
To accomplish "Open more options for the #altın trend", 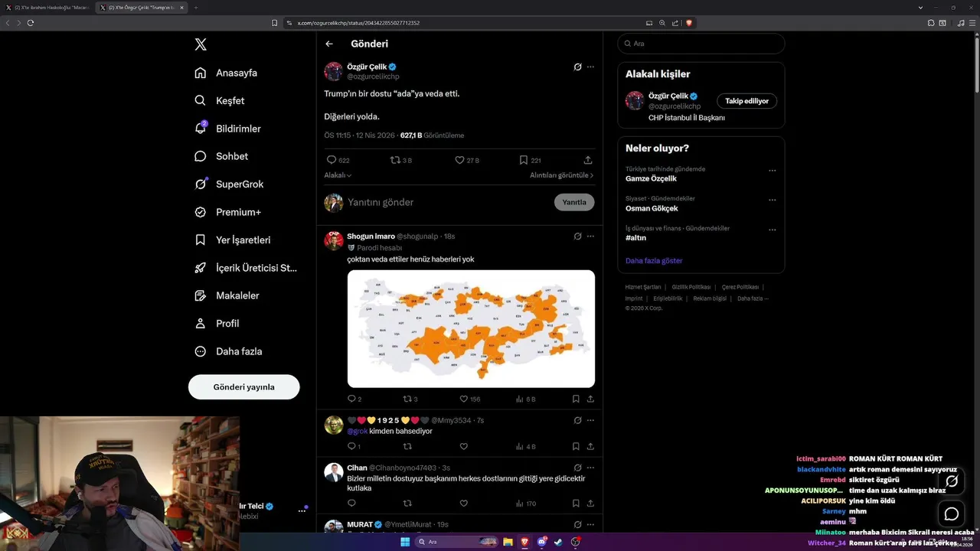I will point(773,230).
